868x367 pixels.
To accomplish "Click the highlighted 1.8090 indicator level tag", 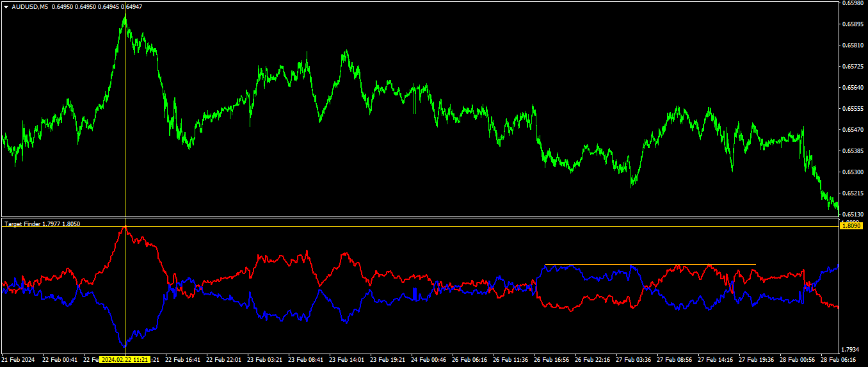I will point(851,225).
